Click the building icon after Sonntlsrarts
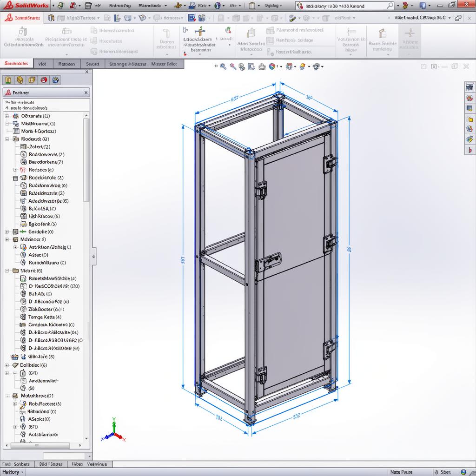This screenshot has width=476, height=476. 51,18
